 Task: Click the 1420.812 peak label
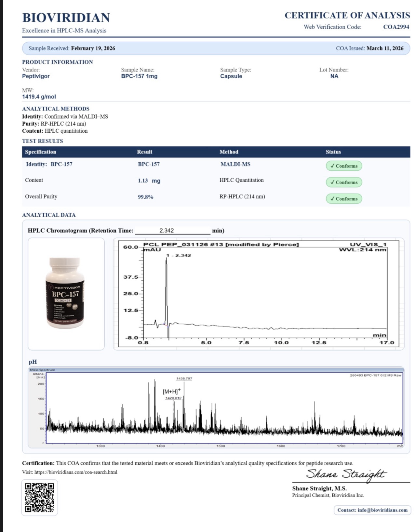173,398
